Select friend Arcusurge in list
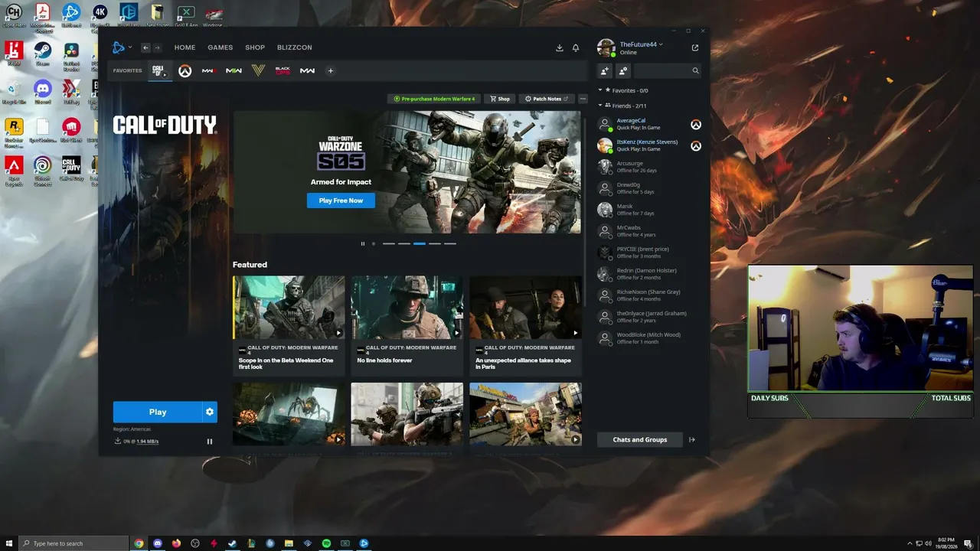This screenshot has height=551, width=980. coord(649,167)
